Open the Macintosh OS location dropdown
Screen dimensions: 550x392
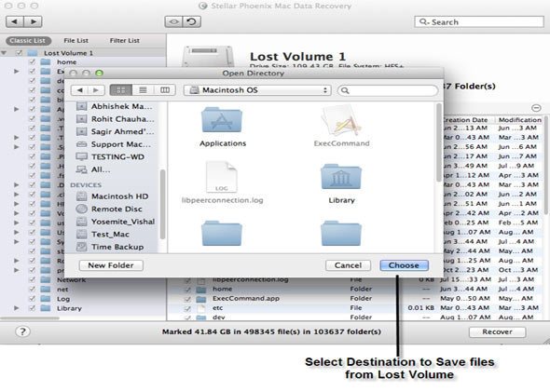pos(257,90)
